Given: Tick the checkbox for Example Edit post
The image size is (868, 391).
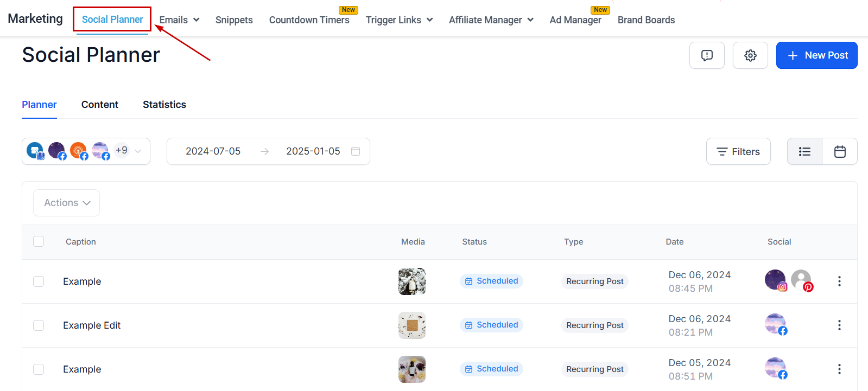Looking at the screenshot, I should 39,325.
